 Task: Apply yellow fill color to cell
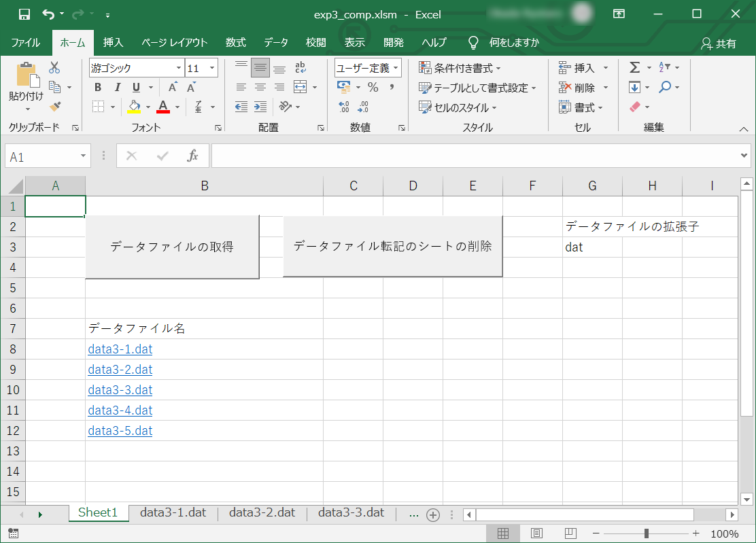[134, 107]
